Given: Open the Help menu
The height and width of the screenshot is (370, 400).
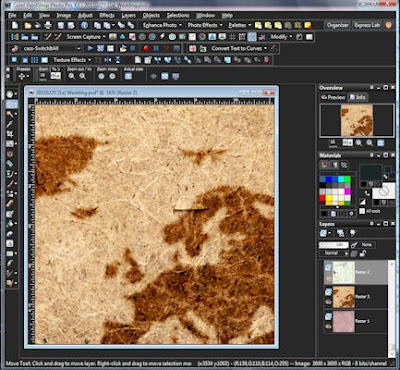Looking at the screenshot, I should click(227, 15).
